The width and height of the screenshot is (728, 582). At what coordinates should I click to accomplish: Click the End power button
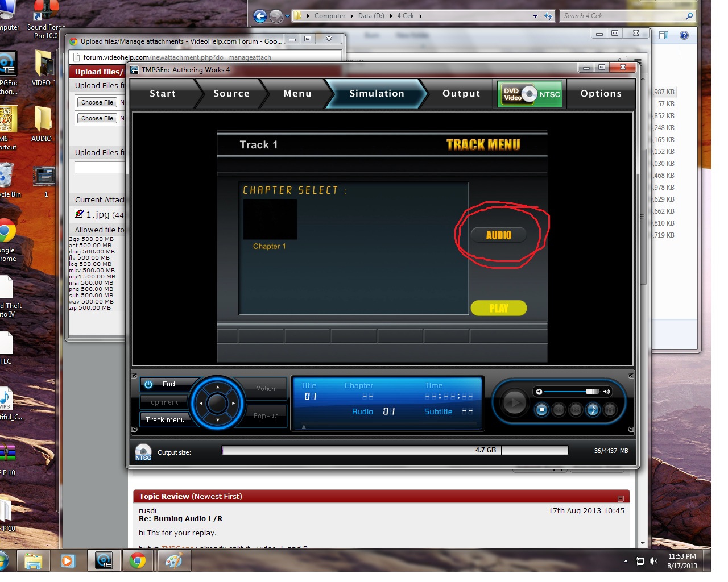point(169,384)
